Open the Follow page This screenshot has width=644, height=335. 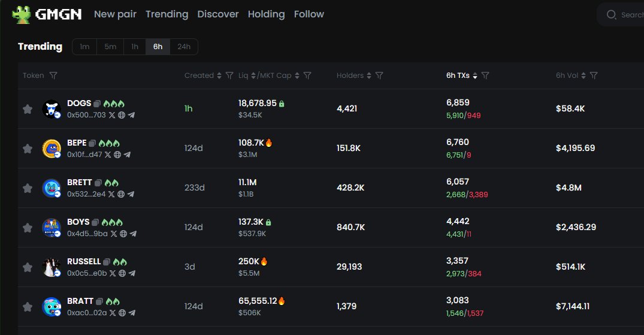309,14
